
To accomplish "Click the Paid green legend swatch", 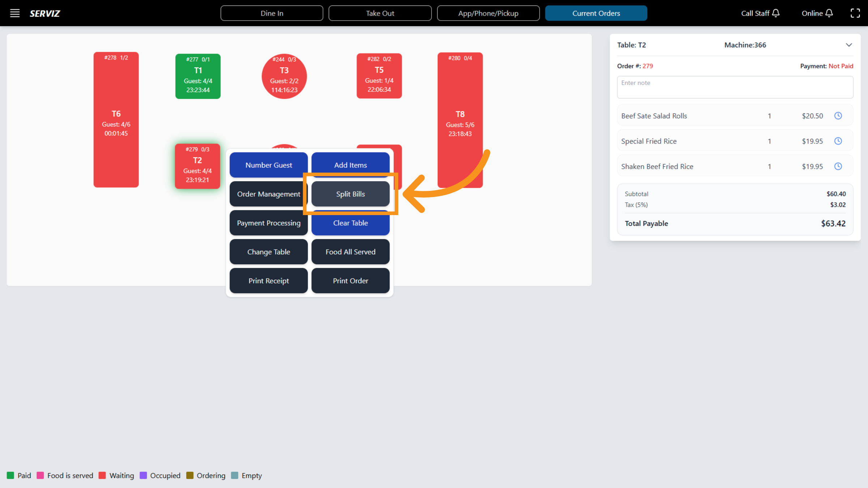I will [10, 475].
